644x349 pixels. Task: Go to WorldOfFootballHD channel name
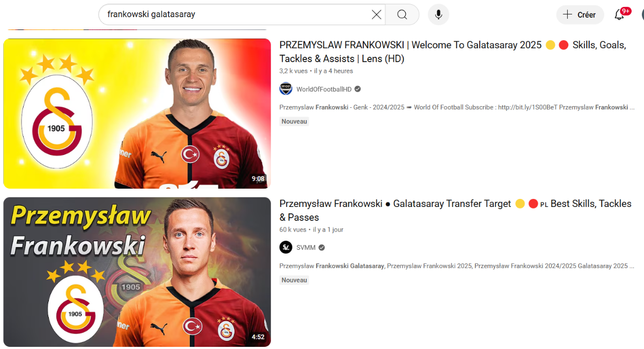coord(324,89)
